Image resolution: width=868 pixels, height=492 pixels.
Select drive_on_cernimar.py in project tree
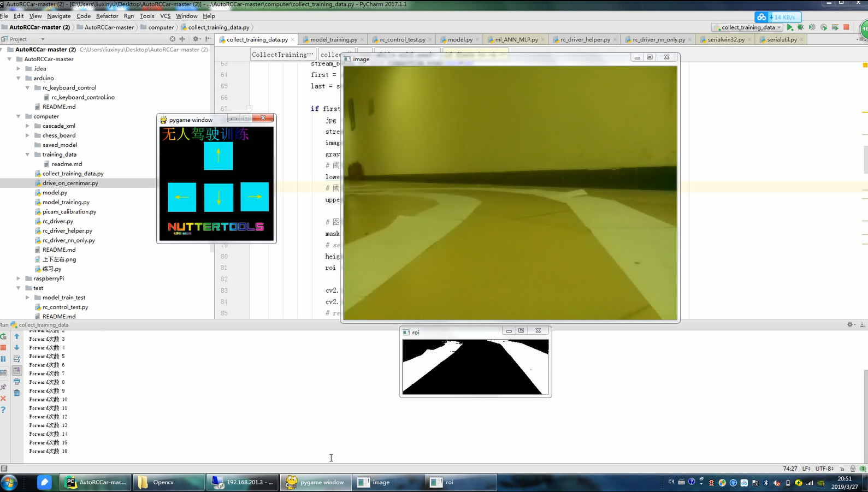(x=70, y=183)
